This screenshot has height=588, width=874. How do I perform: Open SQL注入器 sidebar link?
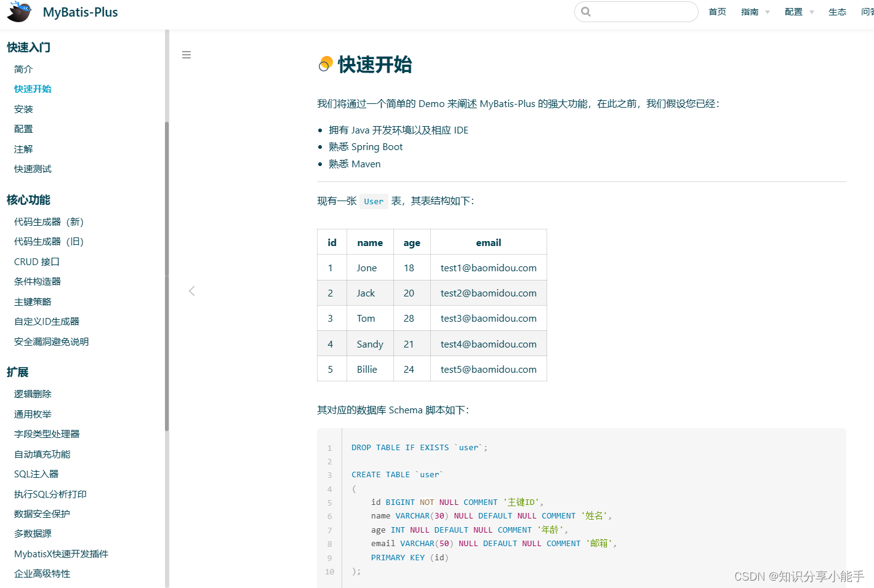36,474
